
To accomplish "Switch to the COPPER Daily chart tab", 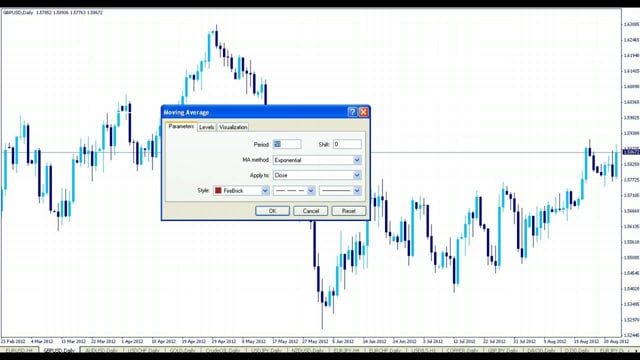I will (x=462, y=351).
